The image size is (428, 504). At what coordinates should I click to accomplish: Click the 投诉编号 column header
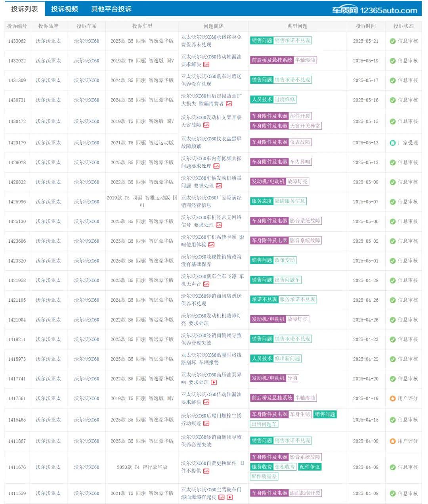pos(17,26)
